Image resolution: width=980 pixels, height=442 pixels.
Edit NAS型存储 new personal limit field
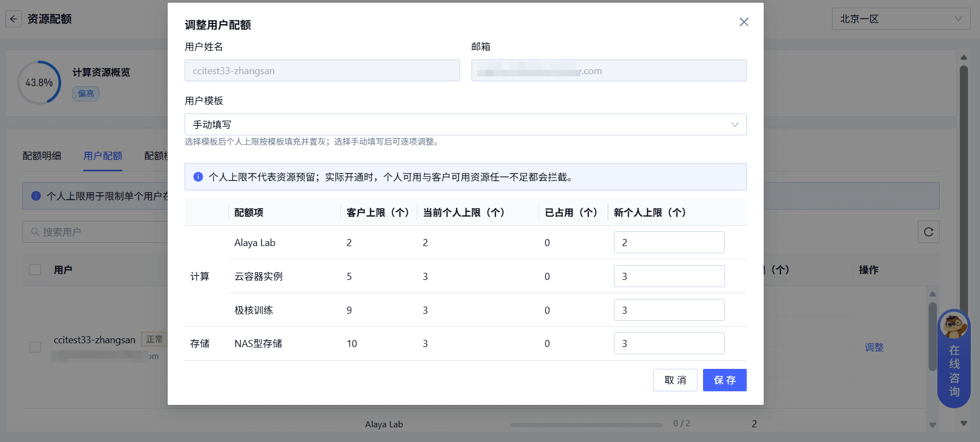669,343
